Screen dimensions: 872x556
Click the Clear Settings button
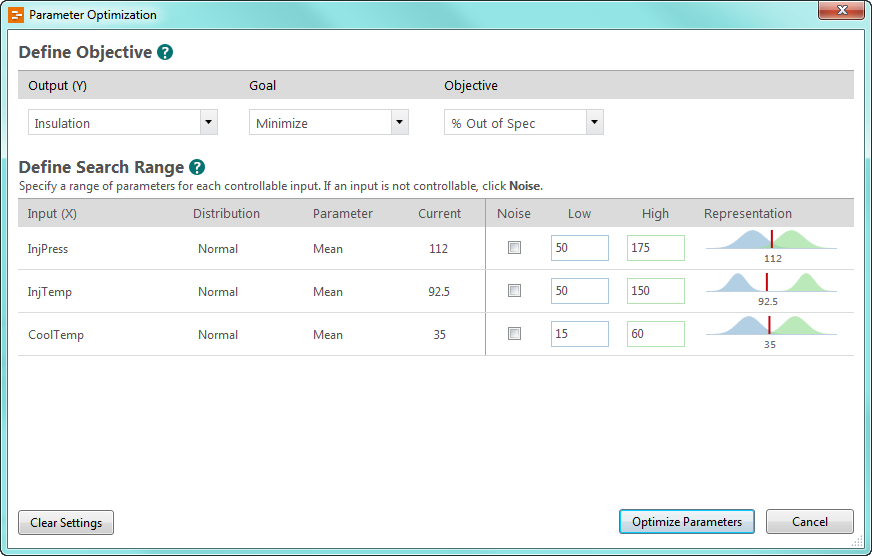click(66, 522)
